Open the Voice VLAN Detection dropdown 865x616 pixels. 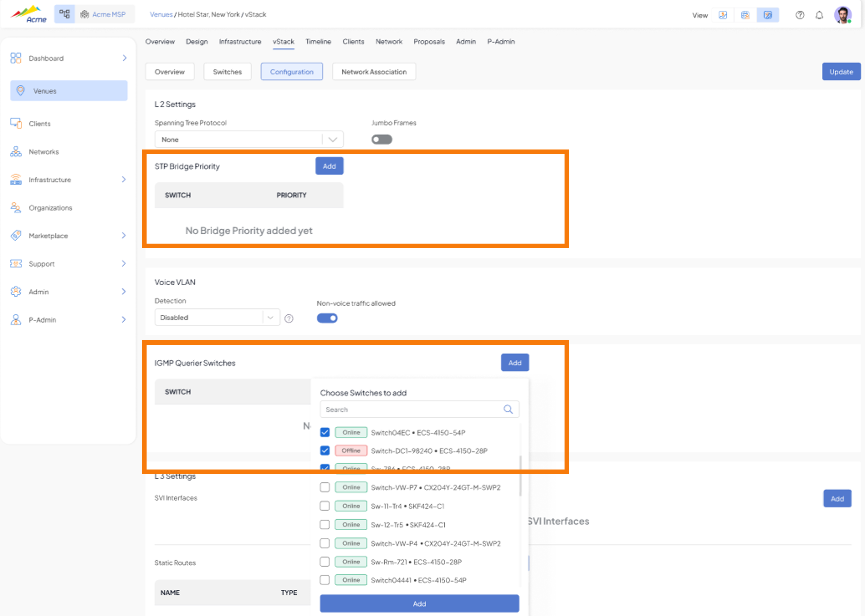217,317
